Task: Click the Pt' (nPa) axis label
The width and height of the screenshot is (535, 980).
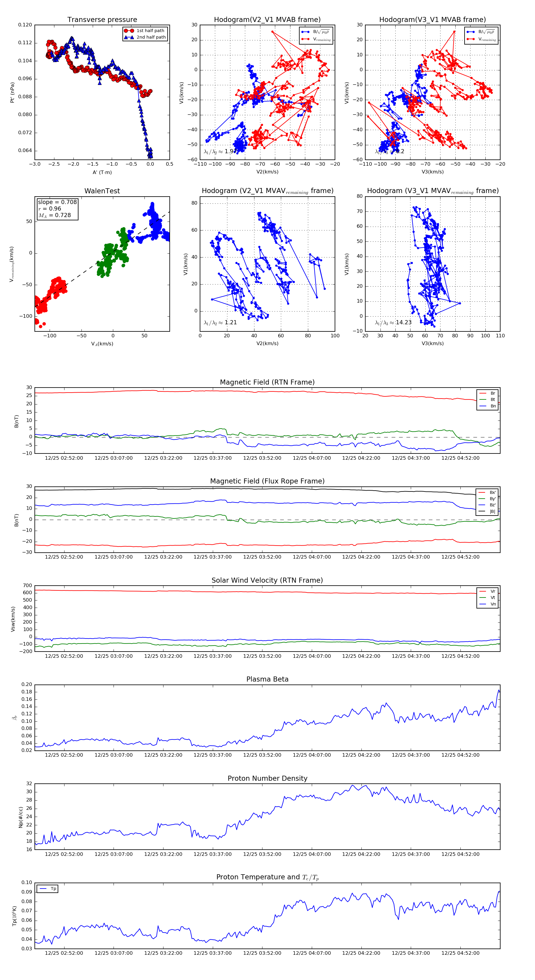Action: (x=12, y=92)
